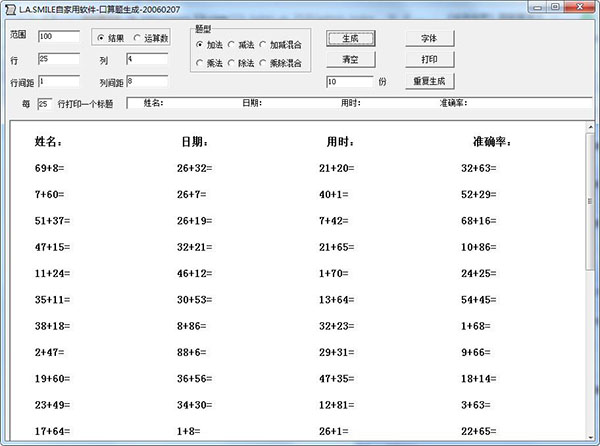Screen dimensions: 600x446
Task: Click the 重复生成 button
Action: 430,81
